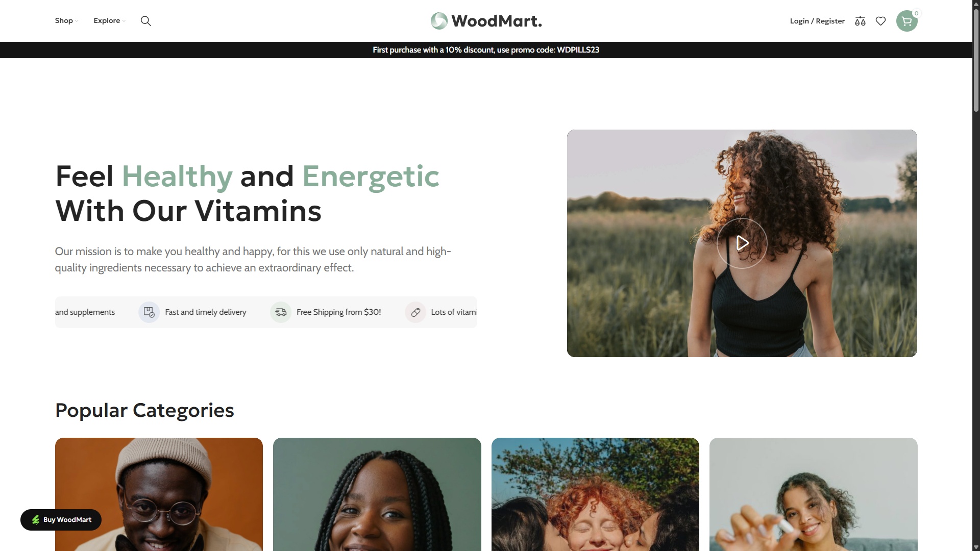Expand the Explore dropdown menu
The image size is (980, 551).
pyautogui.click(x=109, y=21)
